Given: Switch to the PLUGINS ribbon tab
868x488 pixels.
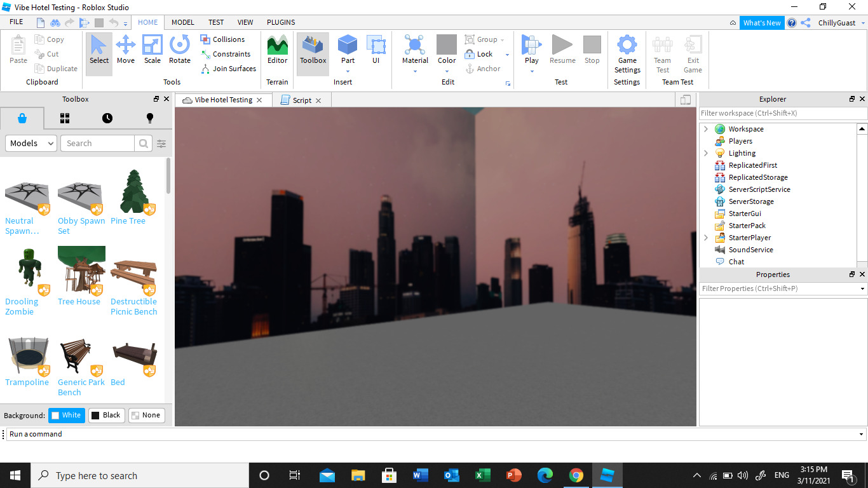Looking at the screenshot, I should click(x=281, y=22).
